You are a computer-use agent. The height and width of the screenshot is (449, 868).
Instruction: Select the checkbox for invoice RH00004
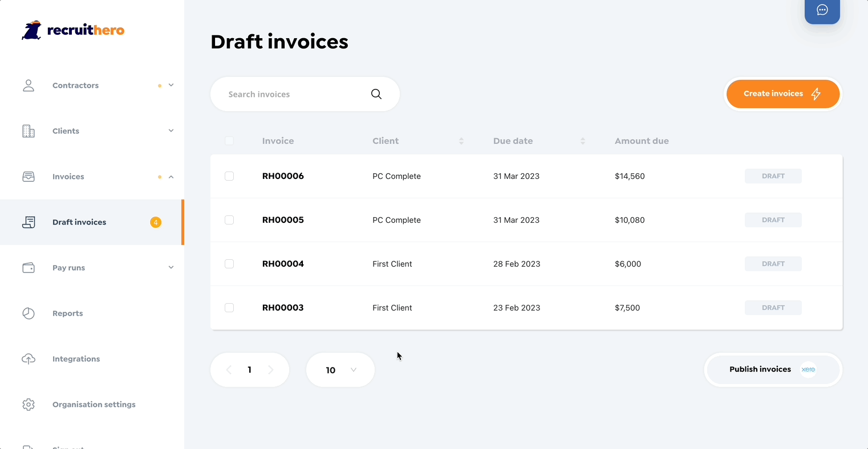pyautogui.click(x=229, y=264)
